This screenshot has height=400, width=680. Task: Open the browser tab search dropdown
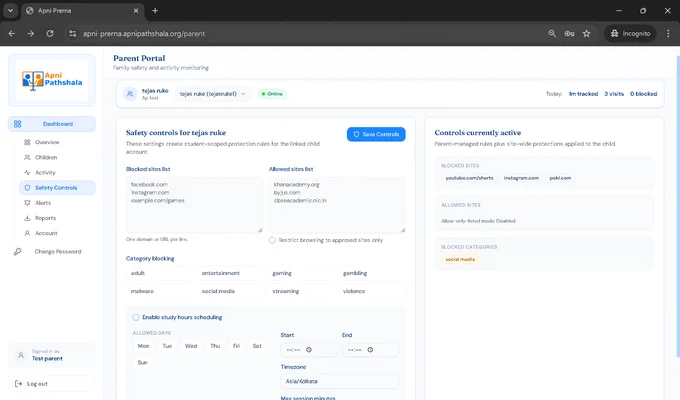tap(10, 10)
